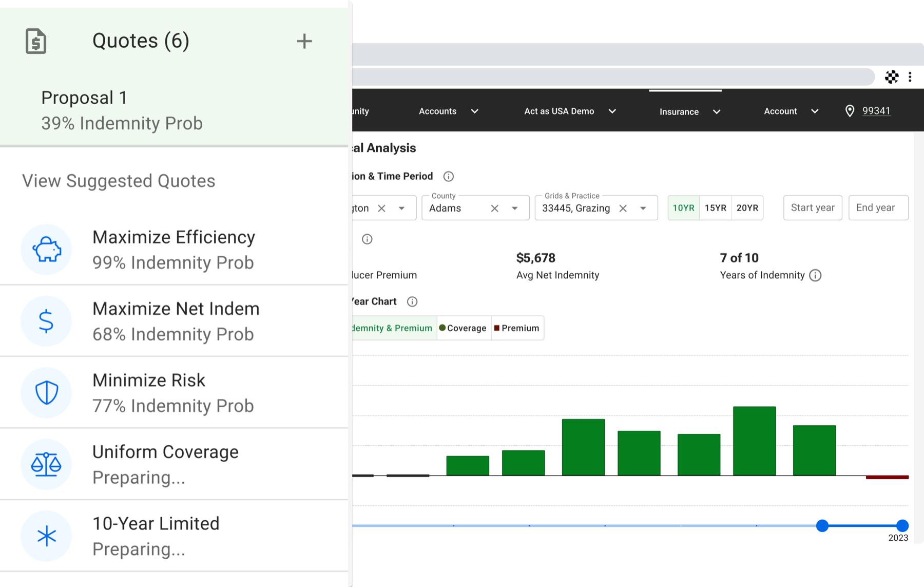Add a new quote with plus icon
Image resolution: width=924 pixels, height=587 pixels.
(x=304, y=41)
